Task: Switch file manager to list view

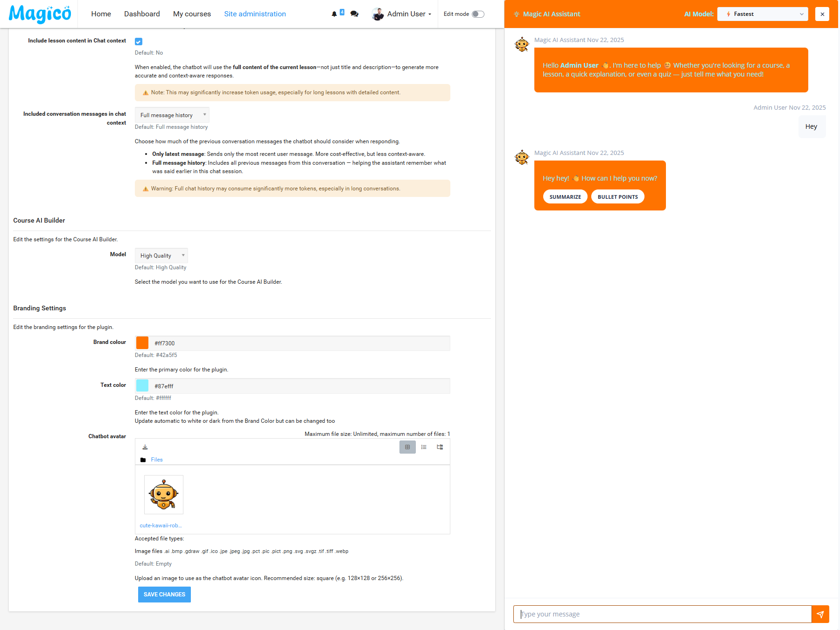Action: (x=424, y=447)
